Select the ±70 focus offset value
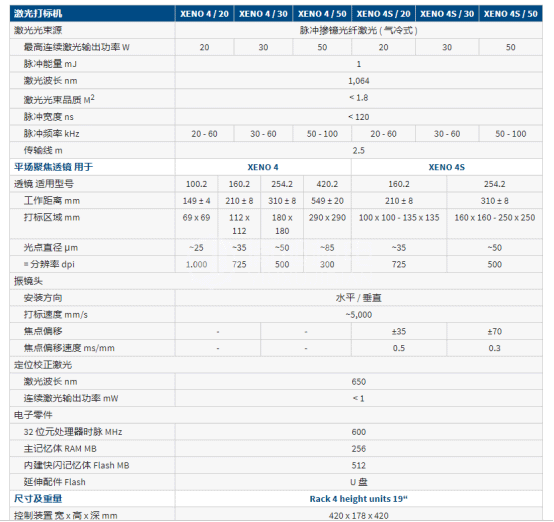Image resolution: width=554 pixels, height=522 pixels. pyautogui.click(x=494, y=332)
